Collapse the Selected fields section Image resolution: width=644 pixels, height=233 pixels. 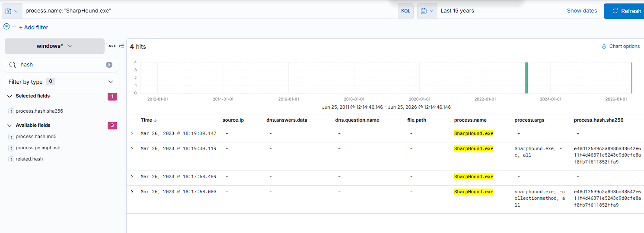pos(10,96)
